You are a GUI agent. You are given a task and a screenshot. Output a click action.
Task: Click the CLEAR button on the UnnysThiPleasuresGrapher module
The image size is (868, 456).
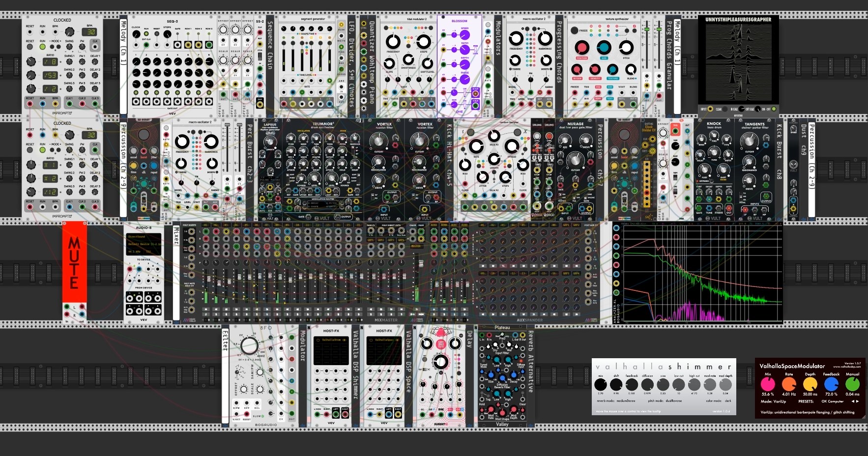pos(725,109)
